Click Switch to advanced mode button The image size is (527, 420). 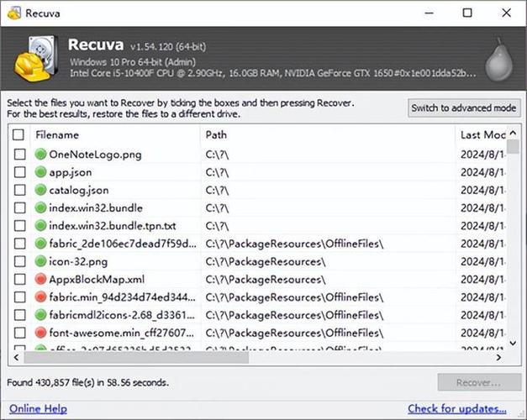pyautogui.click(x=464, y=108)
